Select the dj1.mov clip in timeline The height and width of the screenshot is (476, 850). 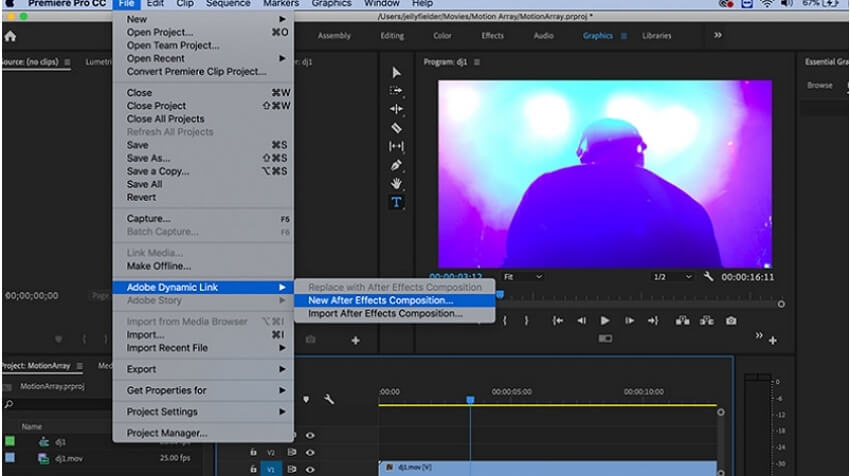point(548,468)
